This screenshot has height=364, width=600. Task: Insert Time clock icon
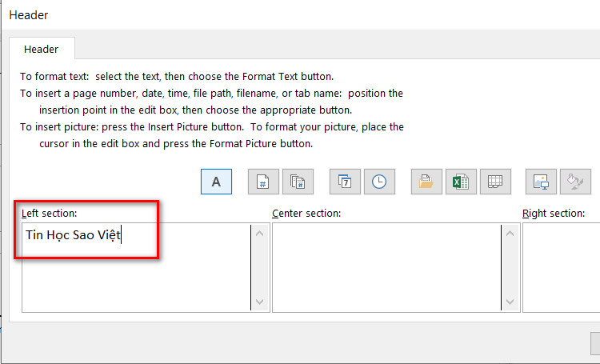(379, 182)
